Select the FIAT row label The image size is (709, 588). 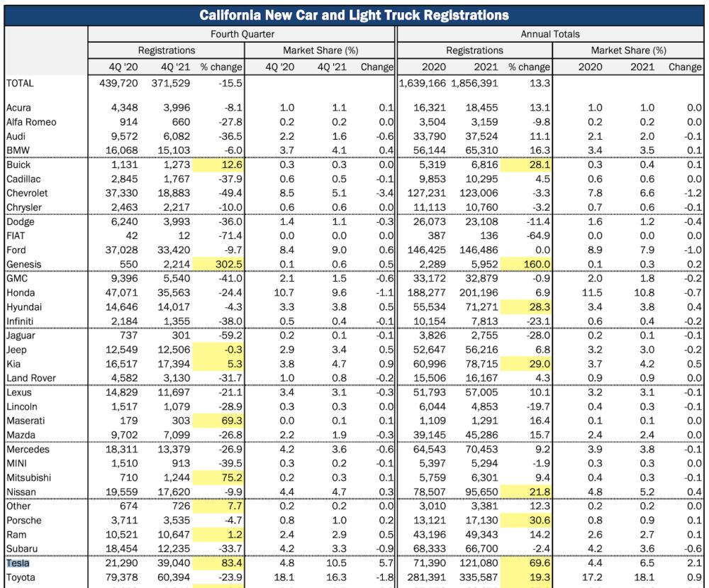point(16,235)
